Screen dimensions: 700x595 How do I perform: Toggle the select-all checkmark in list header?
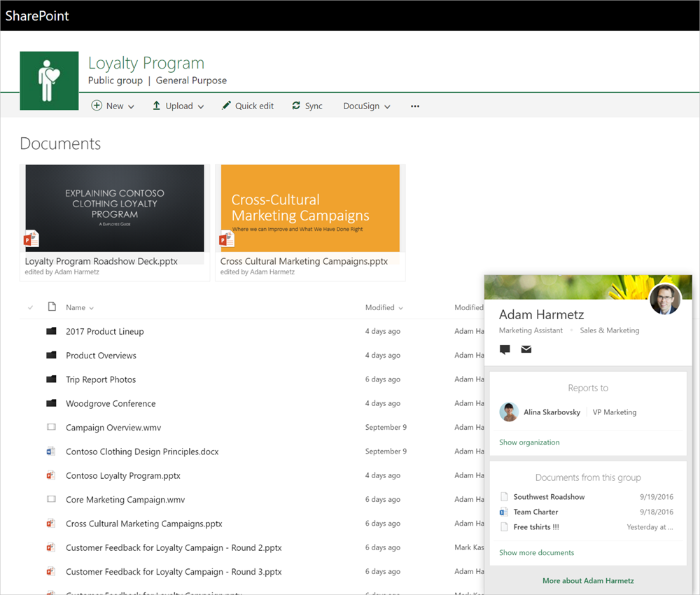tap(30, 307)
